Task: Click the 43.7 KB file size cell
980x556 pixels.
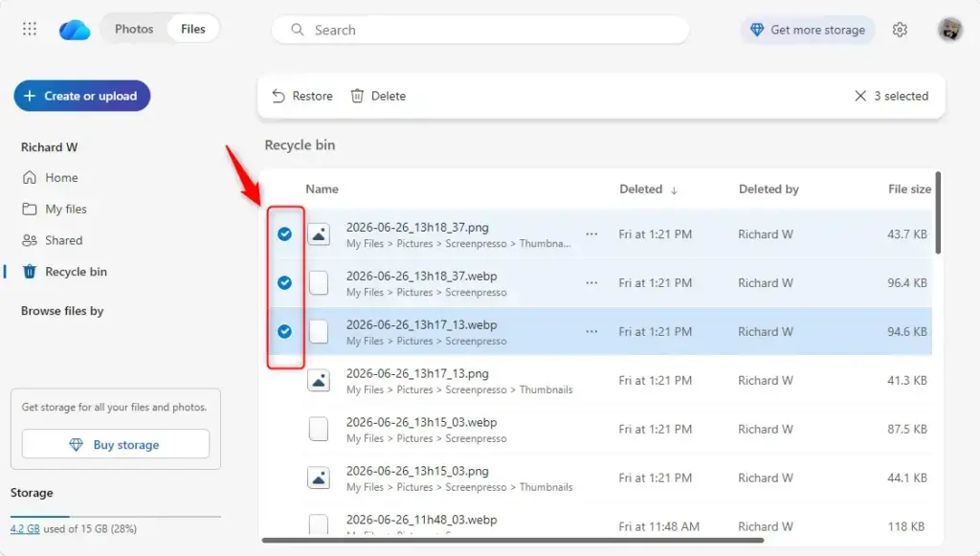Action: point(907,234)
